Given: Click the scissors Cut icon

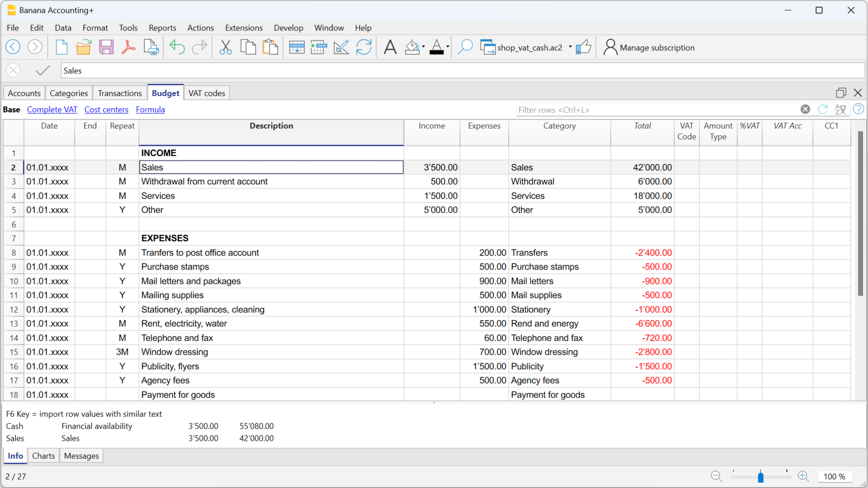Looking at the screenshot, I should pyautogui.click(x=226, y=47).
